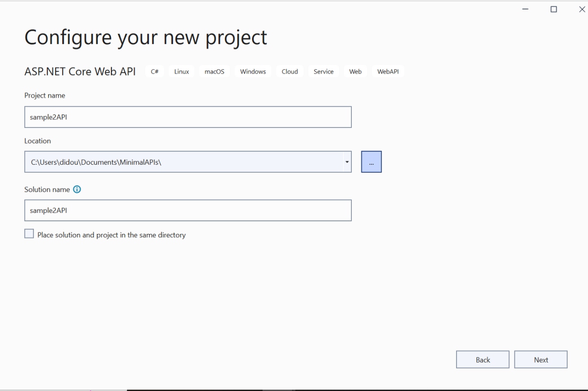
Task: Maximize the project configuration window
Action: coord(554,9)
